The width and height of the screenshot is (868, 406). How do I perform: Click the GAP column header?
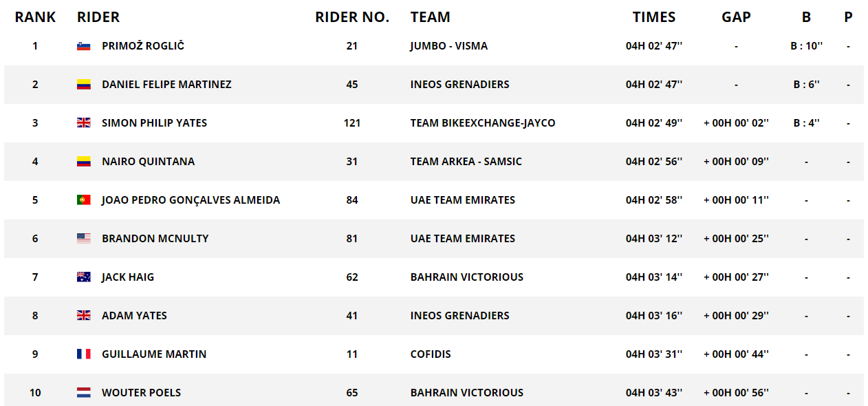click(x=736, y=17)
